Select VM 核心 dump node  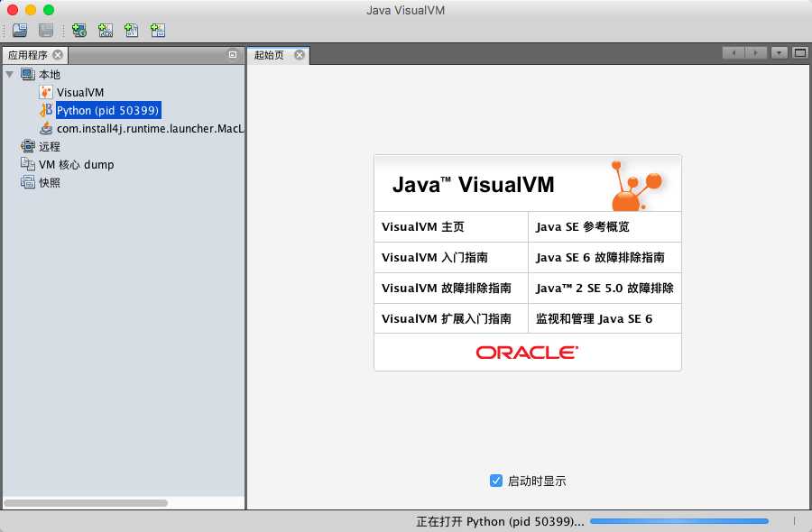[76, 165]
